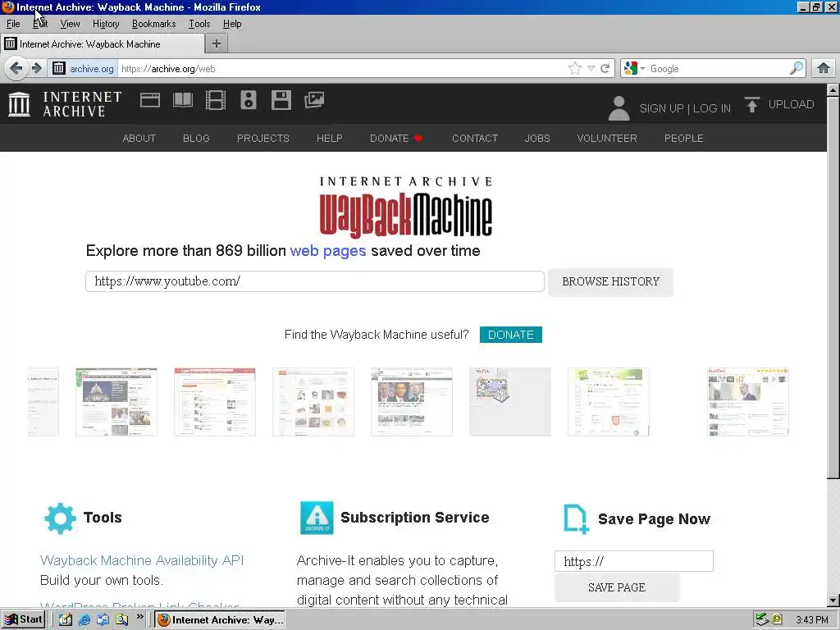Image resolution: width=840 pixels, height=630 pixels.
Task: Open the JOBS nav link
Action: coord(537,138)
